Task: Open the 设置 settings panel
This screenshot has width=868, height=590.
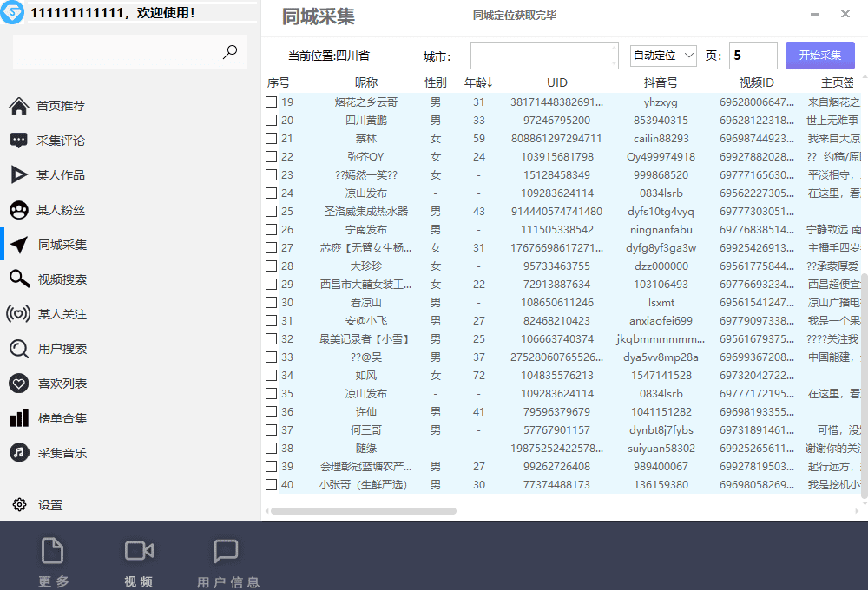Action: click(52, 505)
